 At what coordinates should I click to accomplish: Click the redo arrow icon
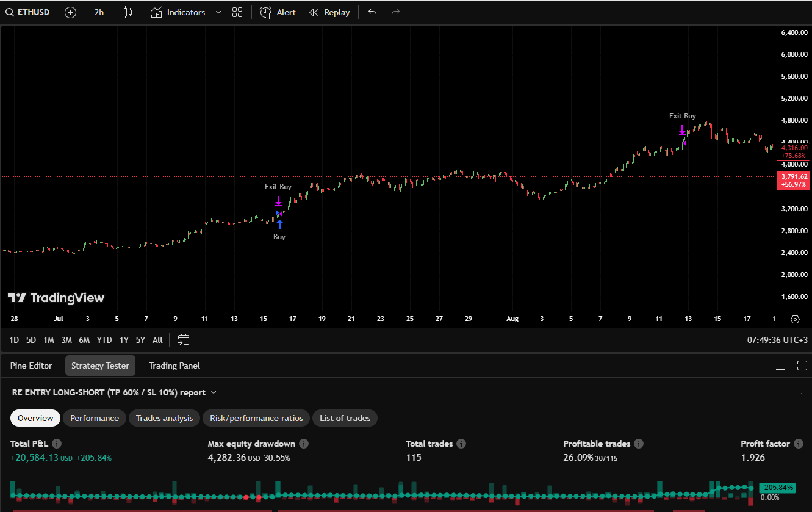pos(395,12)
